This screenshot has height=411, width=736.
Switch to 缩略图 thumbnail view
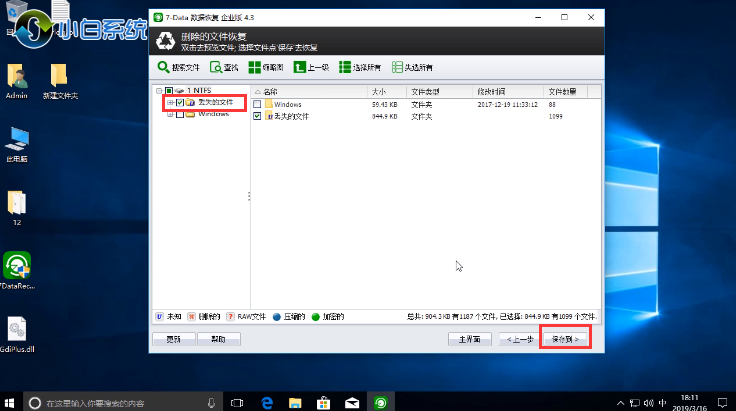tap(266, 67)
